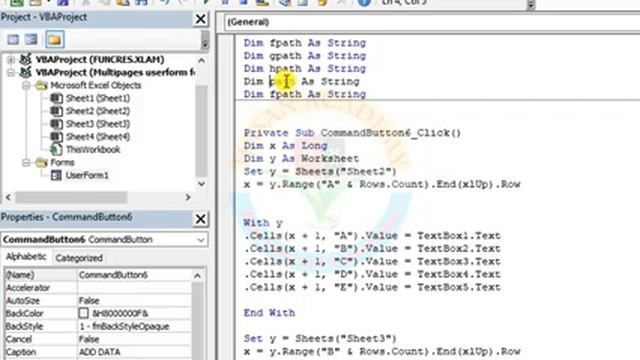Collapse the Microsoft Excel Objects folder
The height and width of the screenshot is (360, 640).
point(26,85)
